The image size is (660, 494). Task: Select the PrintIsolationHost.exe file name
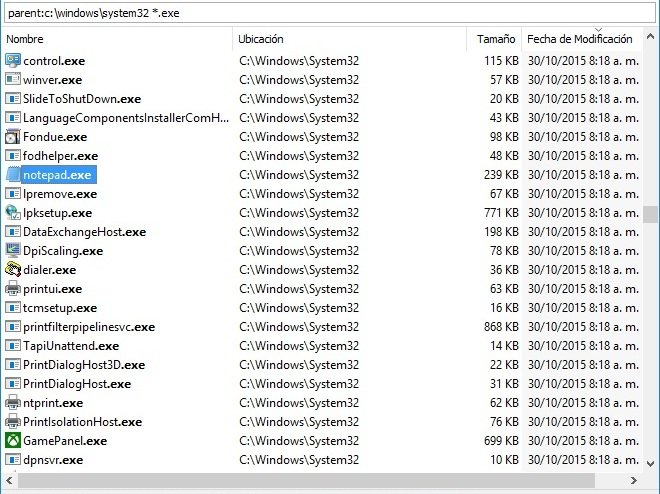click(x=82, y=422)
